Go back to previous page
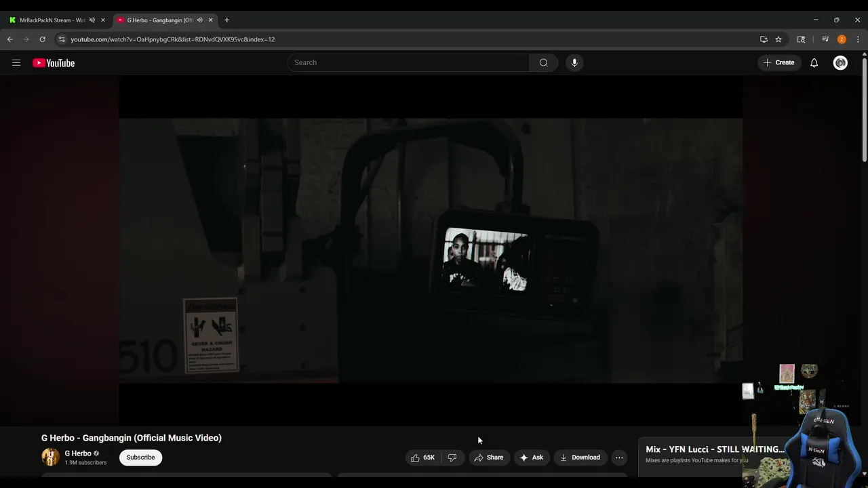The width and height of the screenshot is (868, 488). 10,39
